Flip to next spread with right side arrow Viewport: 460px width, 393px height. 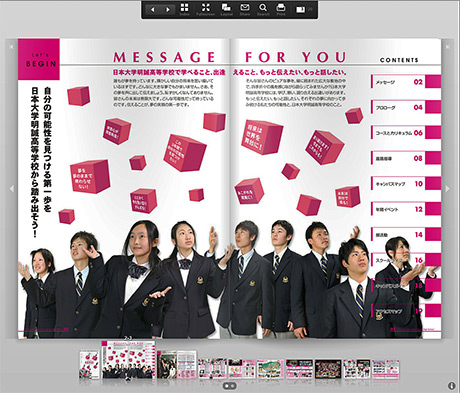pos(448,188)
